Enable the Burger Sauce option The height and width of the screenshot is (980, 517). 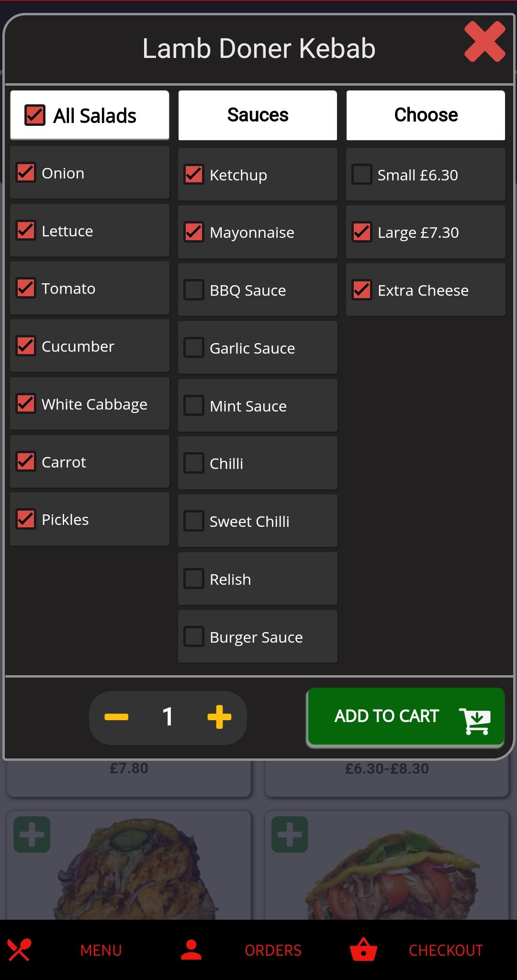click(x=194, y=637)
